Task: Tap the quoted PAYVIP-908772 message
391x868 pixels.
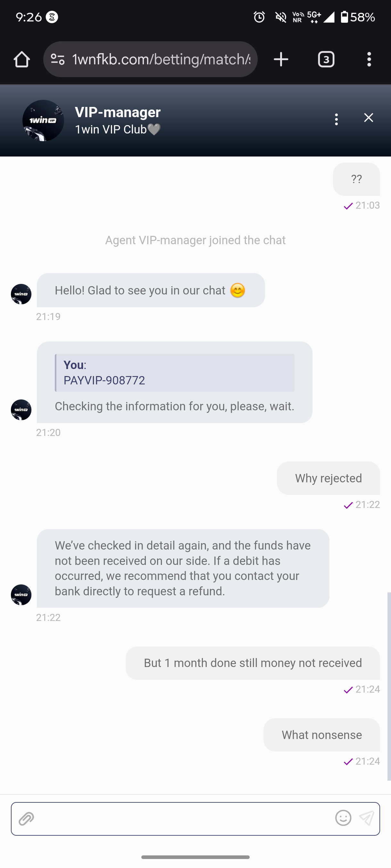Action: (174, 373)
